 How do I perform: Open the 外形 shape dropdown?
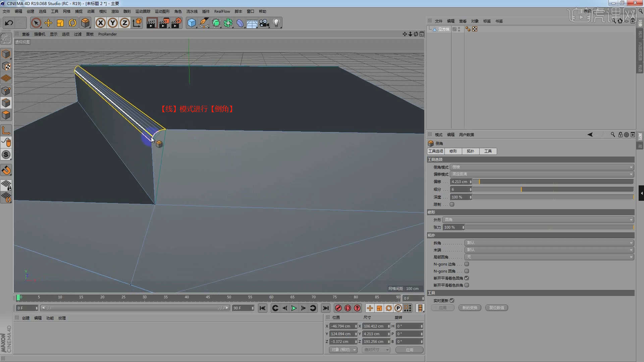click(x=538, y=220)
